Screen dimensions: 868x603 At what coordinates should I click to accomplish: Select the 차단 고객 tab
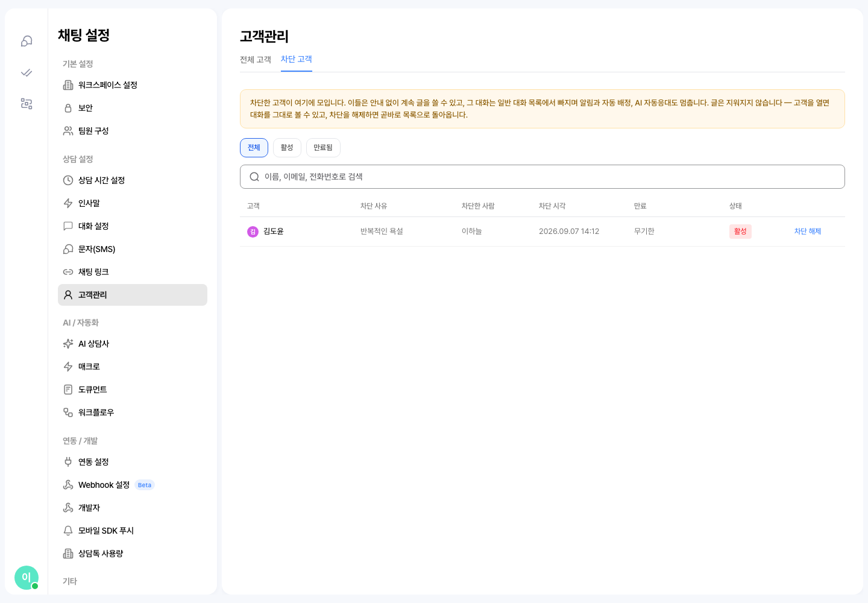[297, 59]
